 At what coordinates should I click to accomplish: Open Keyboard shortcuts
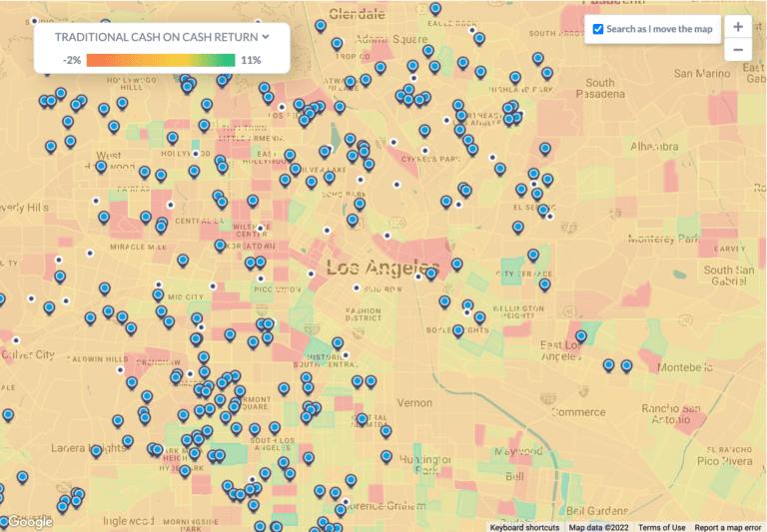(524, 527)
